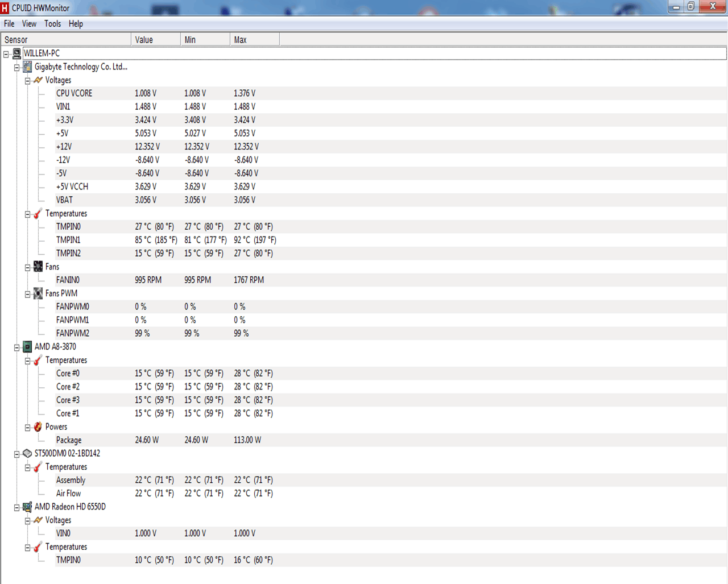
Task: Click the 1767 RPM max fan speed value
Action: point(249,280)
